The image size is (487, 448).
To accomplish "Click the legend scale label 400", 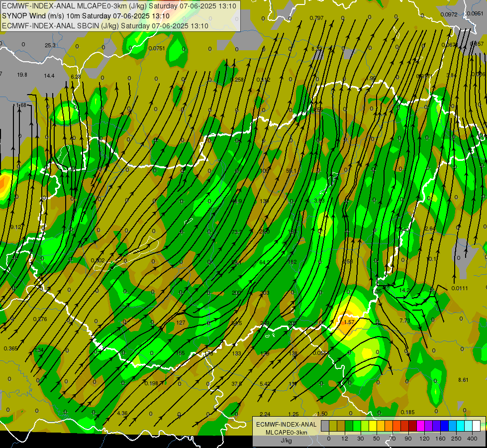I will coord(472,439).
